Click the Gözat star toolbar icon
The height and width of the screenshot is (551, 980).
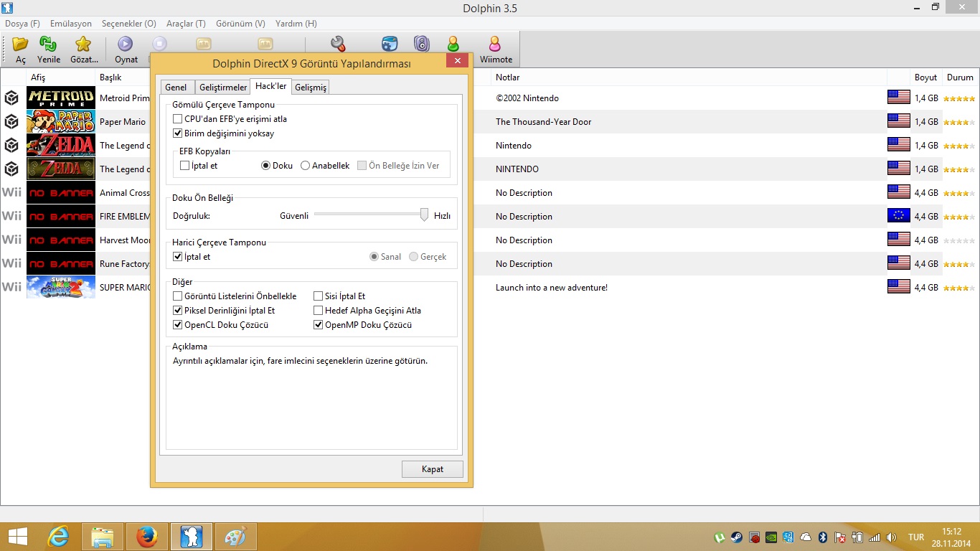coord(83,44)
